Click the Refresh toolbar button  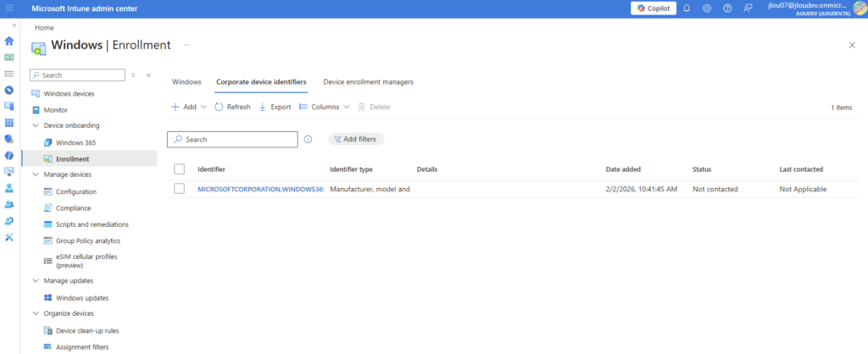point(232,108)
